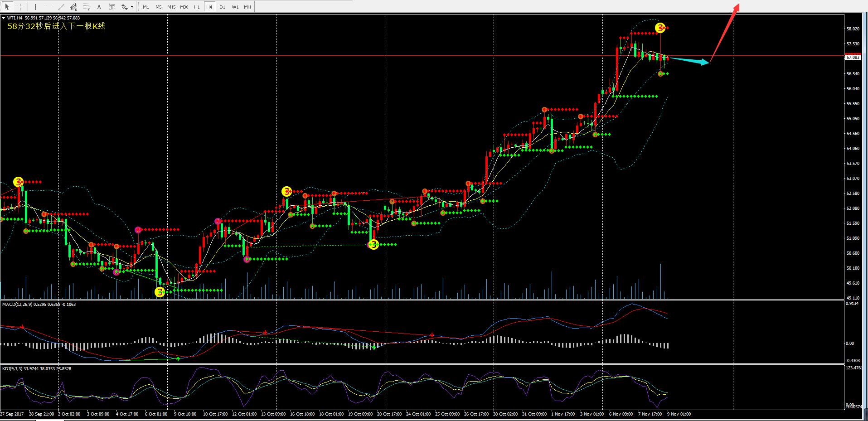Screen dimensions: 868x421
Task: Click the arrows objects tool icon
Action: pyautogui.click(x=124, y=7)
